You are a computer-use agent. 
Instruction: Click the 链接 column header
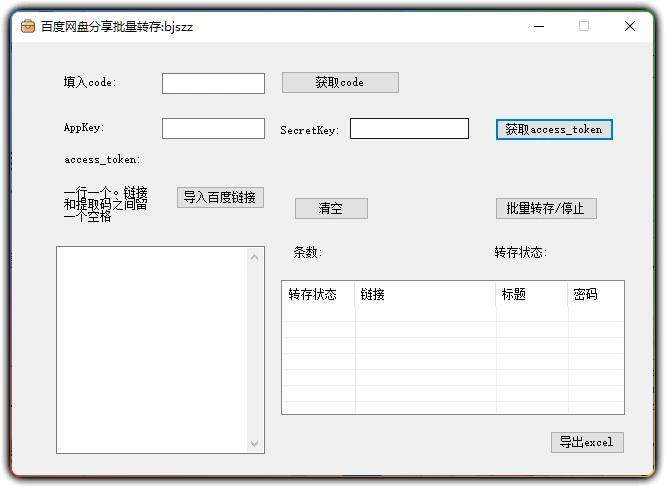(425, 294)
